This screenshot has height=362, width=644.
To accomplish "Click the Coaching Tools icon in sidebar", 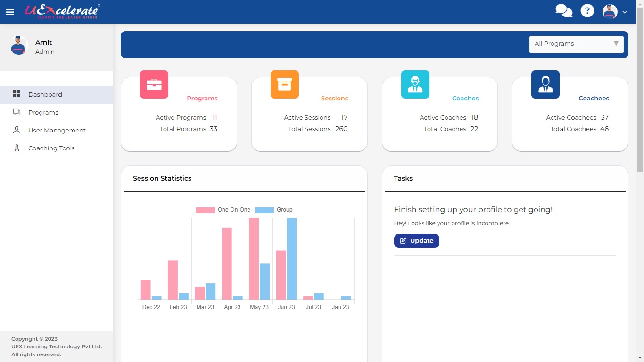I will 17,148.
